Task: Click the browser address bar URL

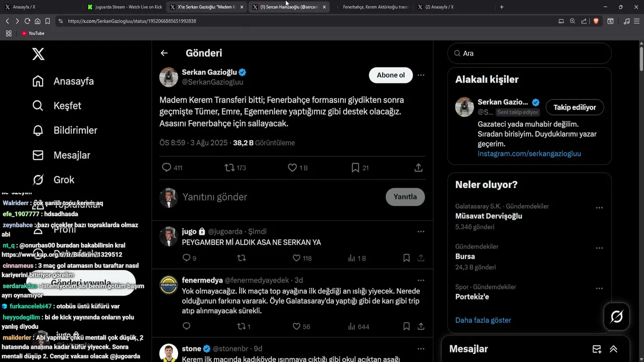Action: tap(132, 21)
